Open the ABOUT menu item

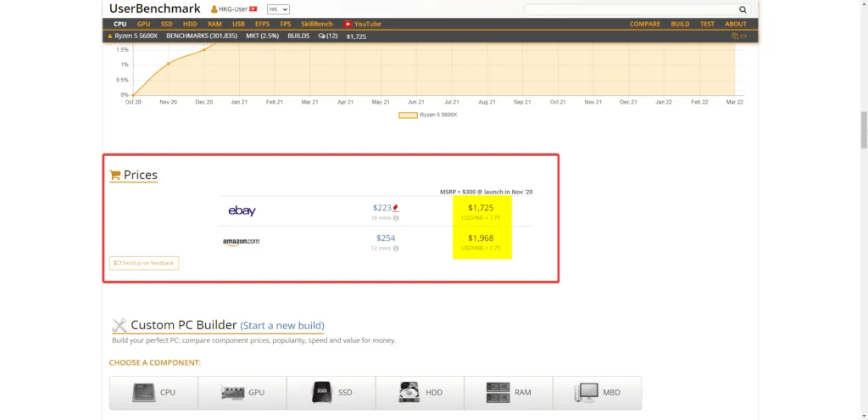(736, 24)
